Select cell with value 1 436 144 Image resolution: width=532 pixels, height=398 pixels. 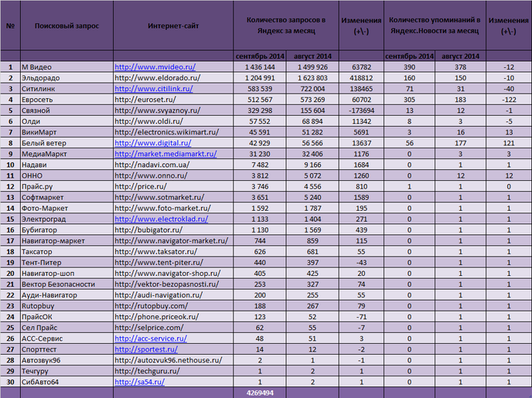[x=260, y=67]
